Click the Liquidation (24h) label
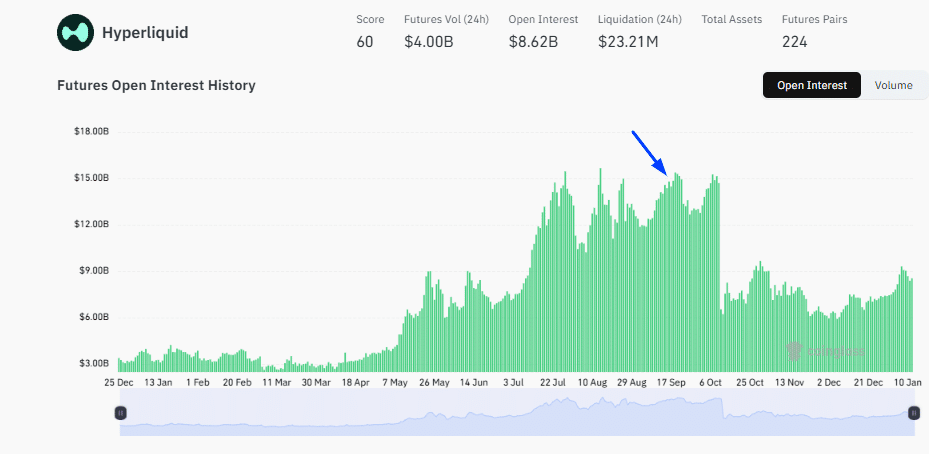The image size is (929, 454). coord(640,20)
